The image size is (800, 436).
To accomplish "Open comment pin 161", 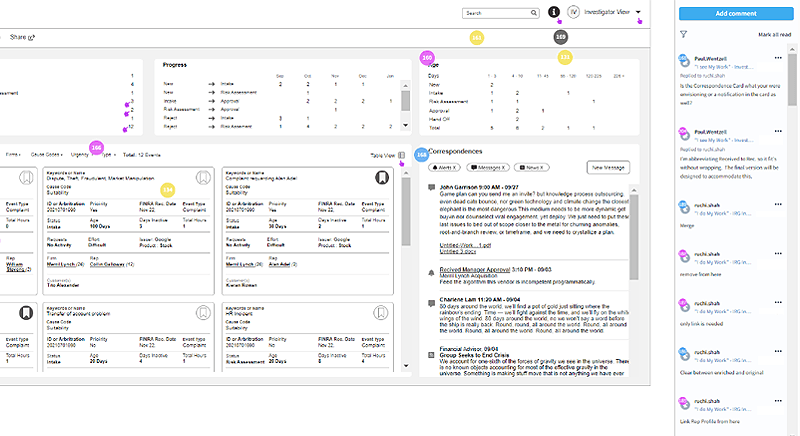I will (477, 38).
